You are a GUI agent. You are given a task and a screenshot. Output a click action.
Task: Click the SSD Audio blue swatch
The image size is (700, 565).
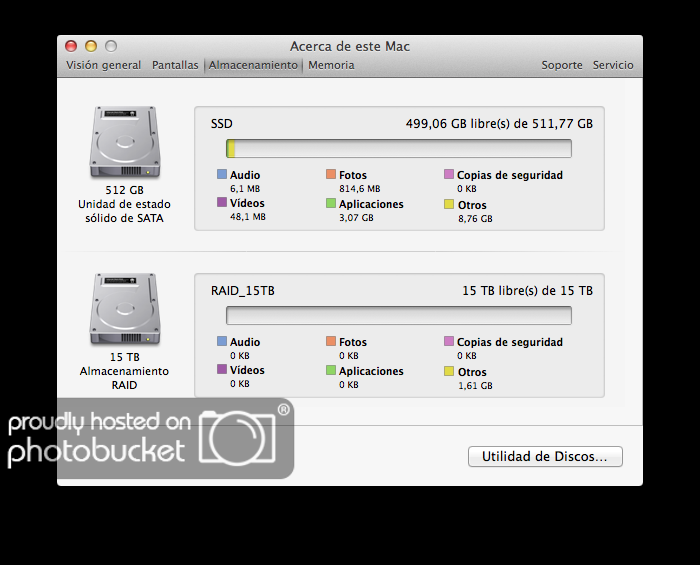click(x=222, y=174)
